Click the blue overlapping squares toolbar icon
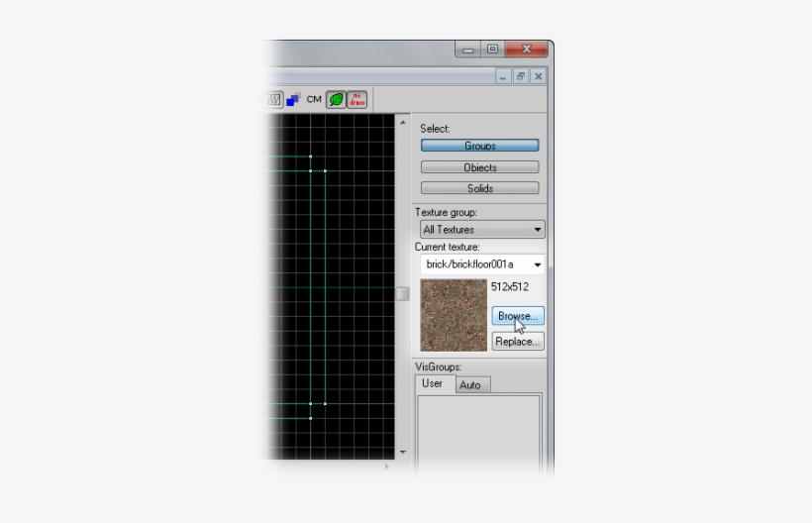The width and height of the screenshot is (812, 523). pyautogui.click(x=293, y=99)
